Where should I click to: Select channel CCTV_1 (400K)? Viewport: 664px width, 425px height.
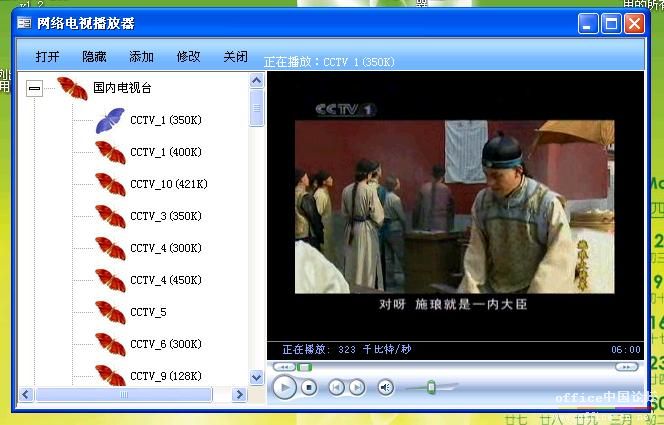click(166, 152)
